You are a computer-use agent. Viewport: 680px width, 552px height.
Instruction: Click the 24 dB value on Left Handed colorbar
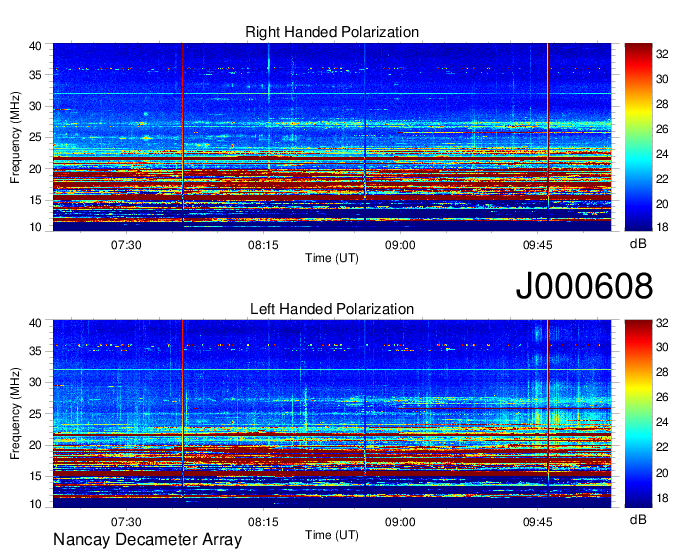662,422
